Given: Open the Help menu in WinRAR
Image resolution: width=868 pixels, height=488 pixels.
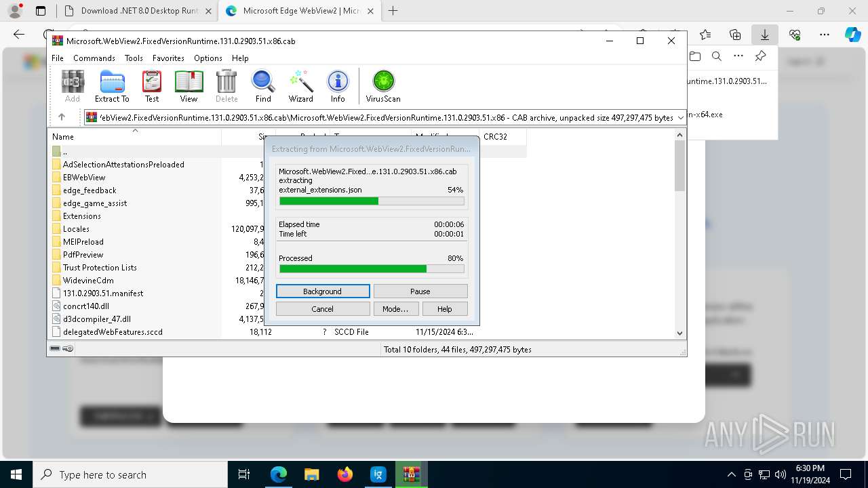Looking at the screenshot, I should [240, 58].
